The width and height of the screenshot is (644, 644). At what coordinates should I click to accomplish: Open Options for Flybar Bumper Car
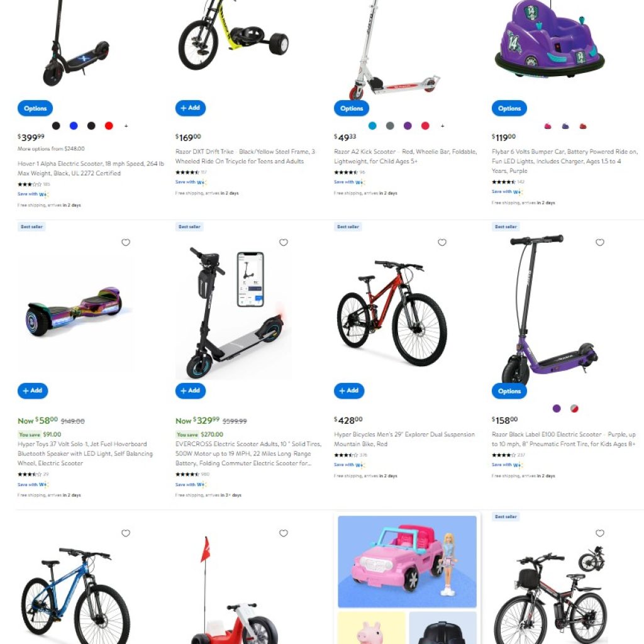click(509, 108)
